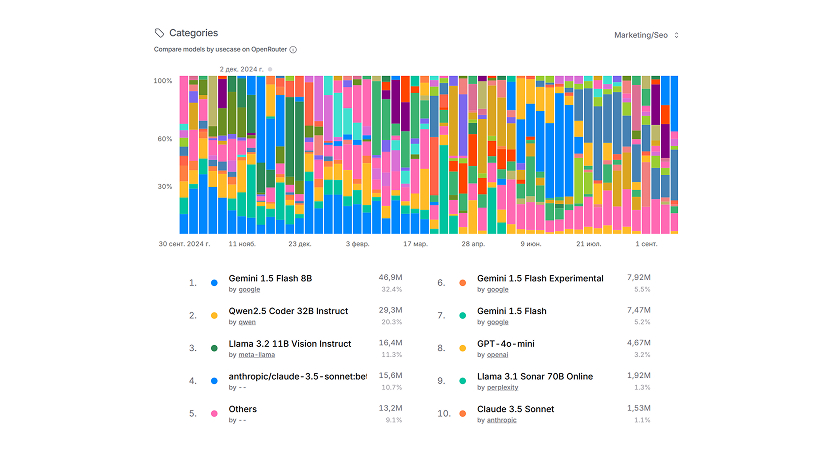This screenshot has height=450, width=840.
Task: Click the orange dot beside Gemini 1.5 Flash Experimental
Action: [x=462, y=283]
